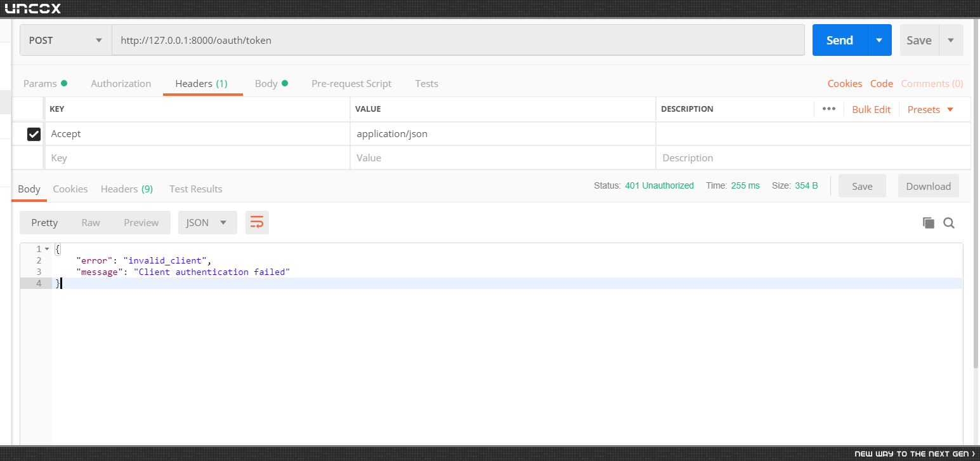Click the KEY column header
The height and width of the screenshot is (461, 980).
click(x=56, y=109)
